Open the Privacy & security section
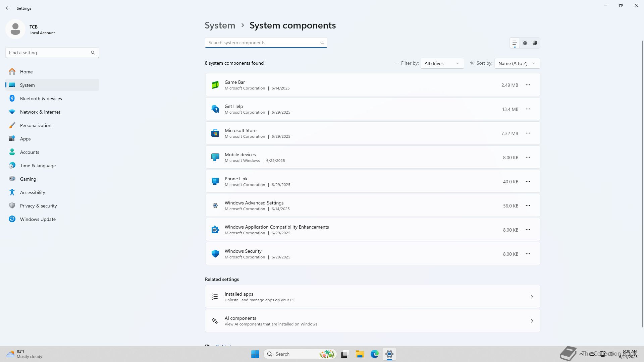Image resolution: width=644 pixels, height=362 pixels. 38,206
